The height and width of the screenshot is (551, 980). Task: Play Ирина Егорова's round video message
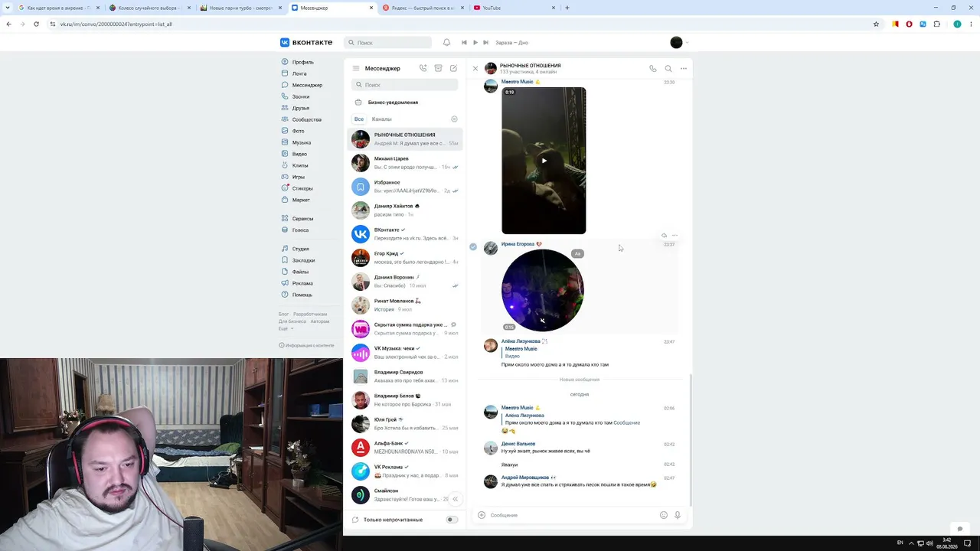[x=542, y=290]
